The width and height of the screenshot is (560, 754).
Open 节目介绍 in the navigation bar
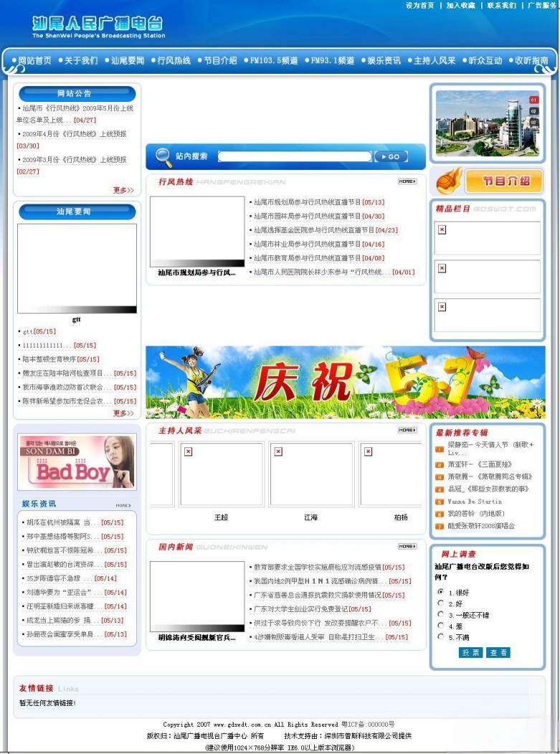[x=220, y=61]
